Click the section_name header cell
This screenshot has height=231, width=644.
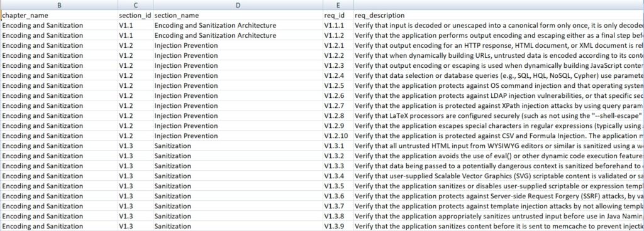tap(238, 15)
